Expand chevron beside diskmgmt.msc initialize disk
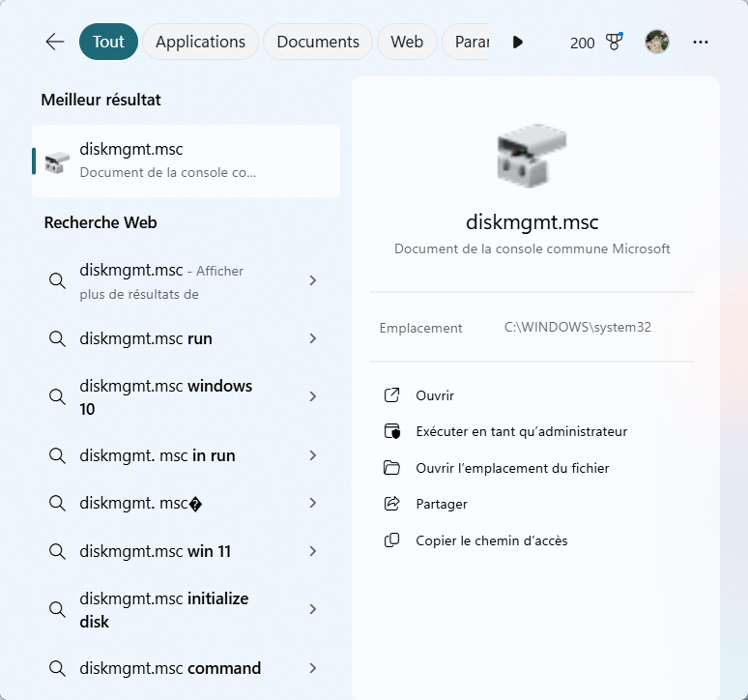The height and width of the screenshot is (700, 748). point(313,609)
